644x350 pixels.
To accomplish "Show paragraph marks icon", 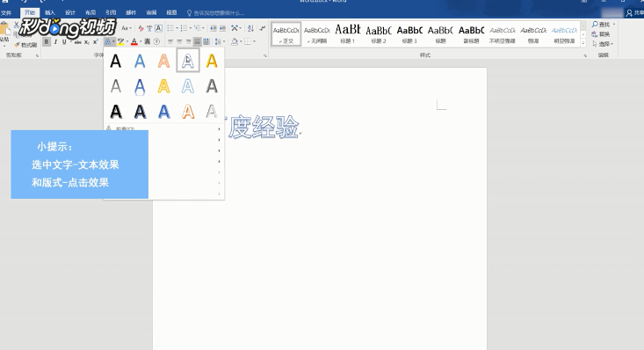I will point(263,28).
